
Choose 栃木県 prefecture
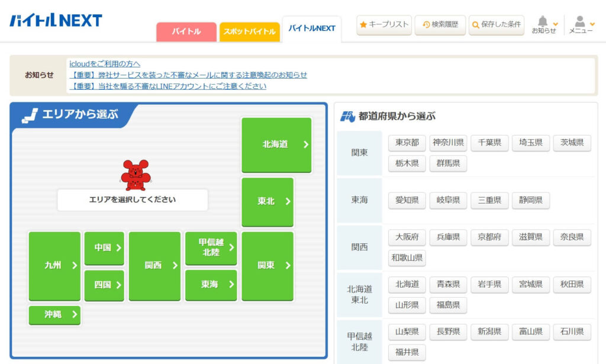(x=407, y=163)
